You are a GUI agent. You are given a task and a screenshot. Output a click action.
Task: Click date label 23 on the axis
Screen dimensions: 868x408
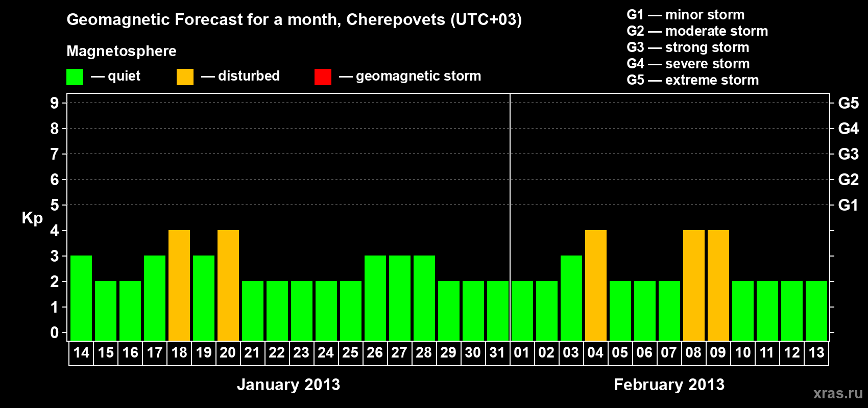pyautogui.click(x=301, y=353)
